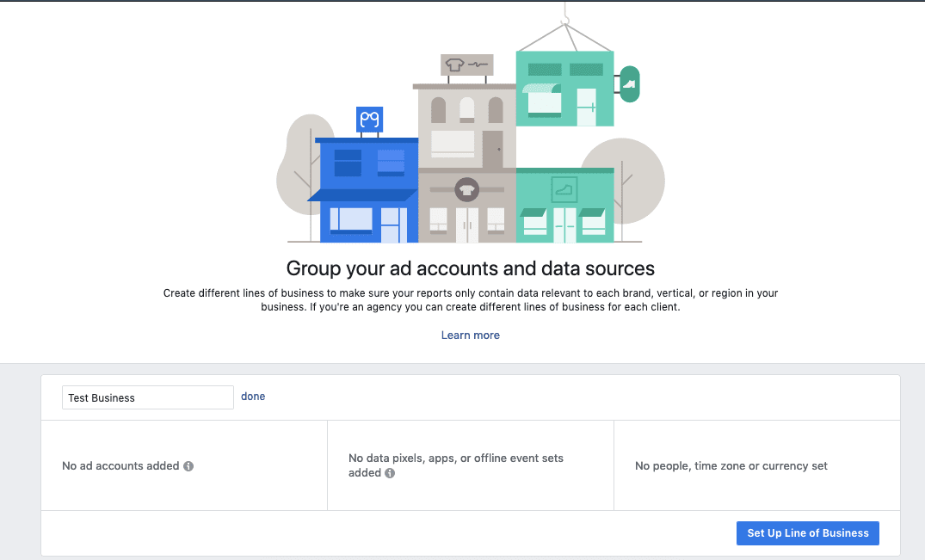Click the Group your ad accounts and data sources heading
Screen dimensions: 925x560
click(470, 268)
